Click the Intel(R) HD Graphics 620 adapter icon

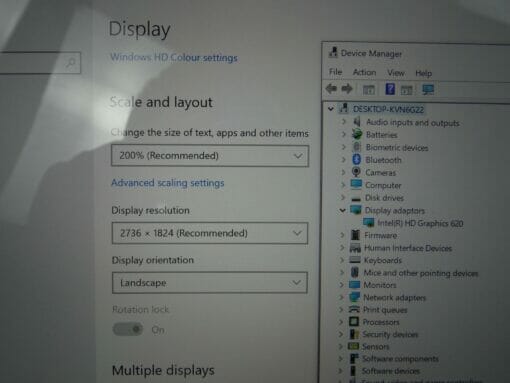(369, 223)
